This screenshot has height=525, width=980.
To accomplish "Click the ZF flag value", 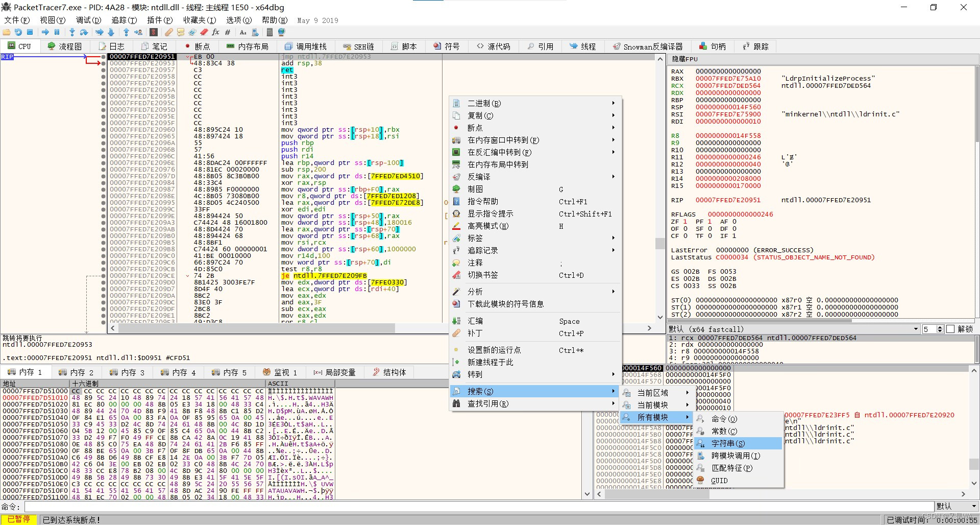I will click(x=684, y=222).
